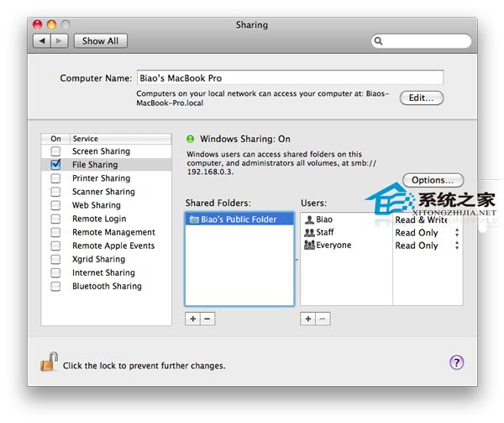Enable Printer Sharing checkbox
This screenshot has width=504, height=423.
click(55, 178)
